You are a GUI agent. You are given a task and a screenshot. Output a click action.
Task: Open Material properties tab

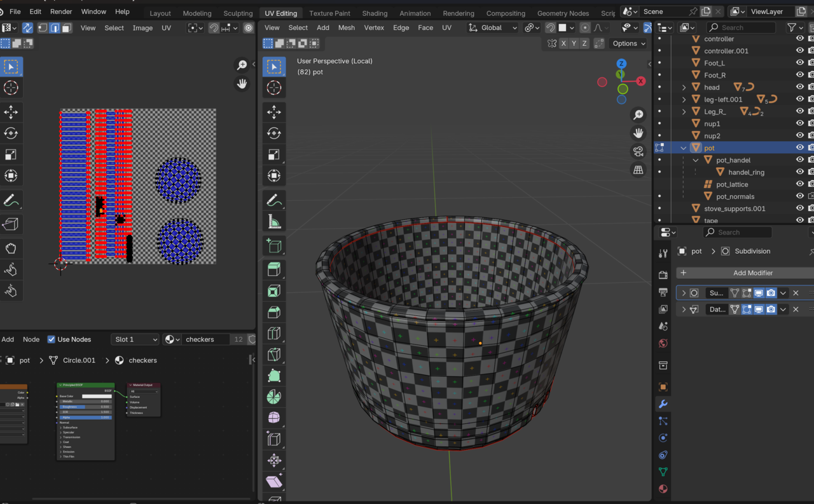[663, 489]
